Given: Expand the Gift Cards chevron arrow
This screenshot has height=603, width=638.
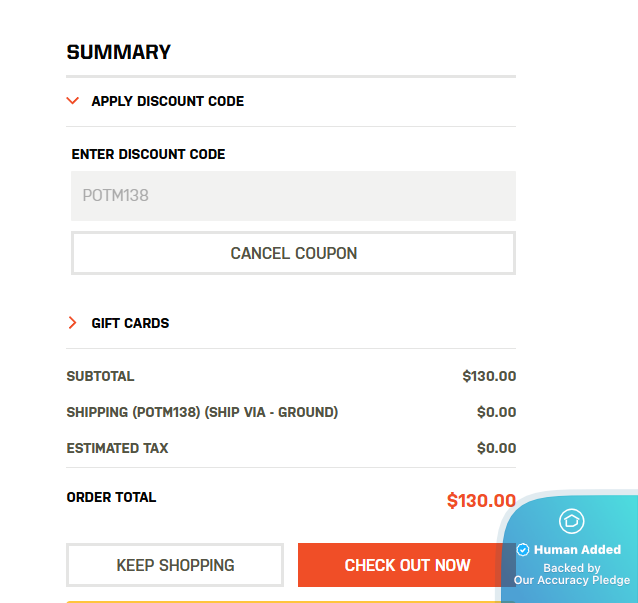Looking at the screenshot, I should click(72, 323).
